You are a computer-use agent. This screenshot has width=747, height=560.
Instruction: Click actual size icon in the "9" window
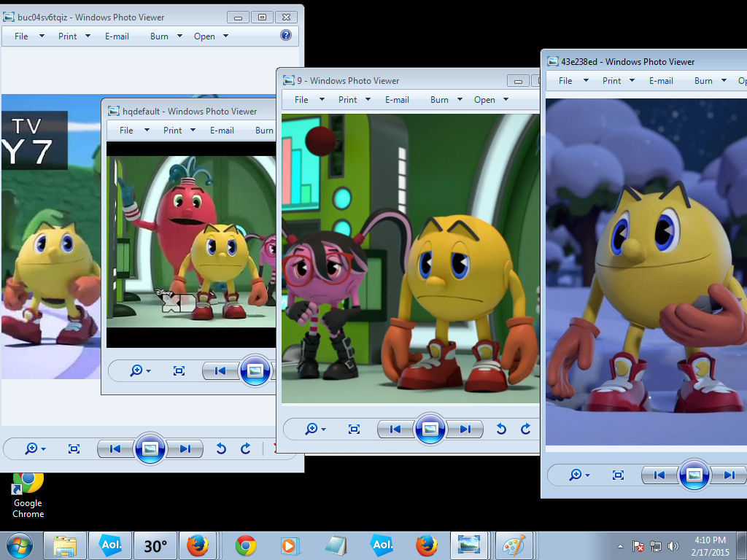click(354, 429)
